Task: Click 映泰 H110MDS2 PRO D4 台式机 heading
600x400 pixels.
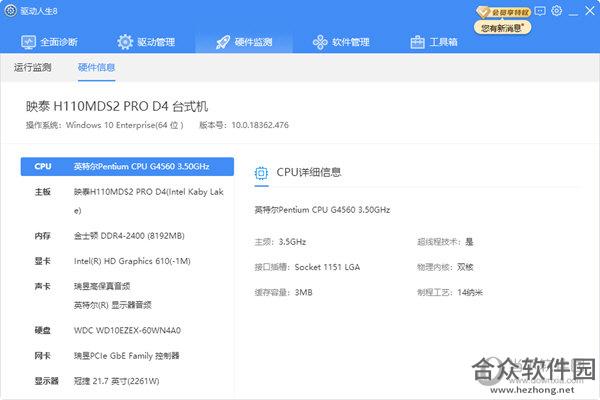Action: 117,106
